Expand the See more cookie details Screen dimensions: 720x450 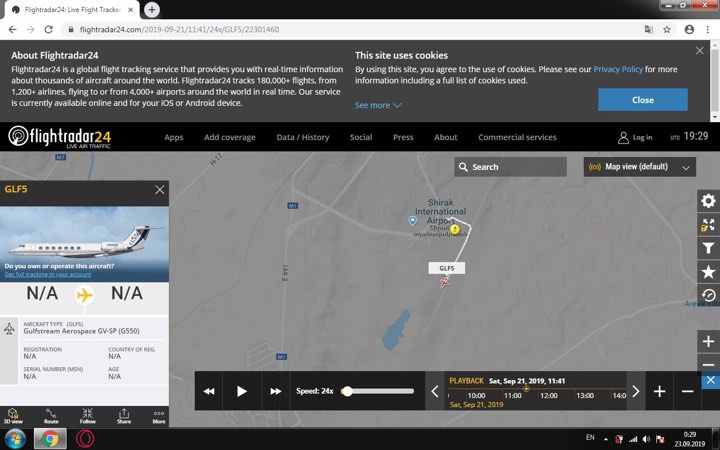[x=378, y=105]
